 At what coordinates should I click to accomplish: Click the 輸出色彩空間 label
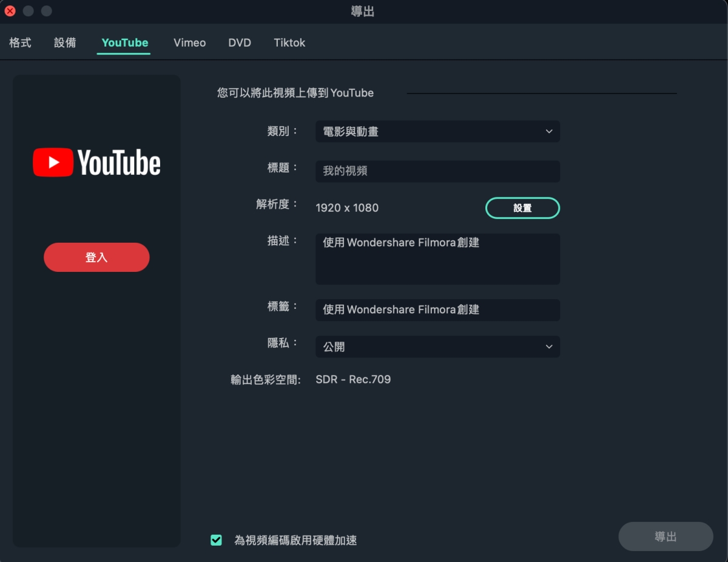pyautogui.click(x=266, y=380)
